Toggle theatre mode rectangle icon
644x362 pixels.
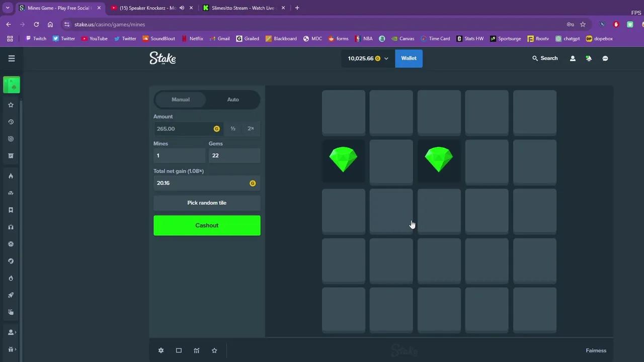tap(179, 350)
